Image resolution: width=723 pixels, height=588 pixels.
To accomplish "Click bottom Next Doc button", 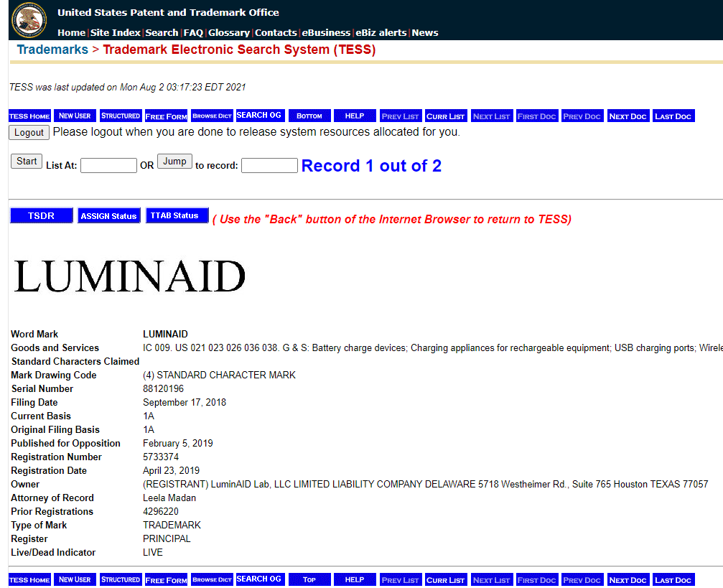I will coord(628,579).
